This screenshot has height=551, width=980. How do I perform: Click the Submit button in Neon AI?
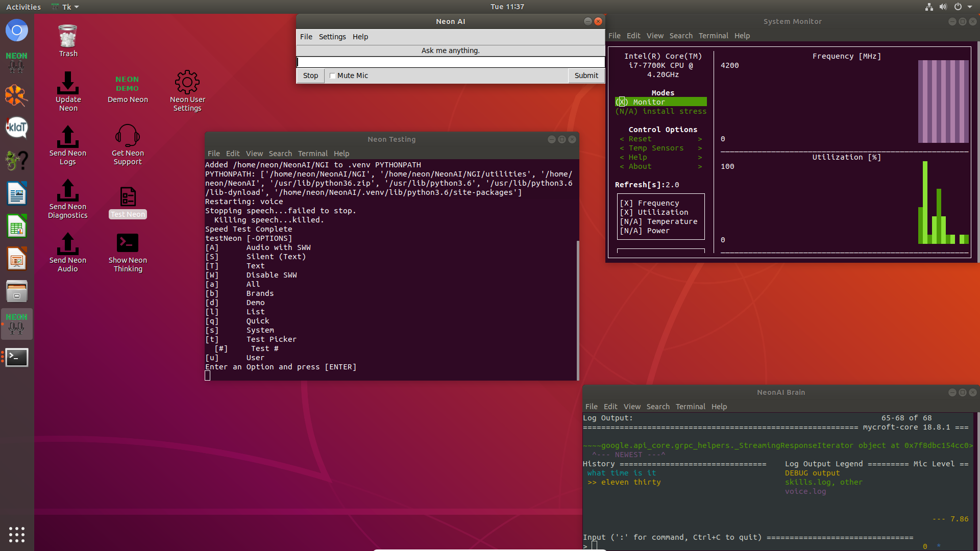(586, 76)
